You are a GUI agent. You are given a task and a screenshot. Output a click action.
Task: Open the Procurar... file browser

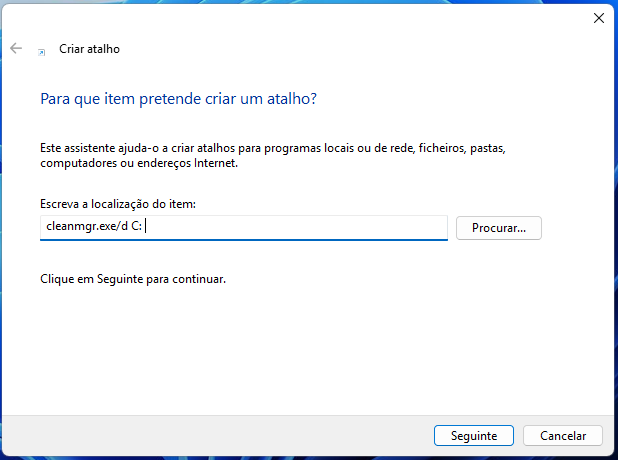pos(499,228)
